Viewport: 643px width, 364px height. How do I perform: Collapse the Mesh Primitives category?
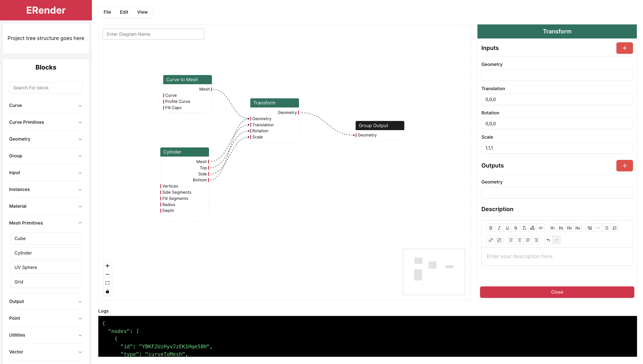coord(46,223)
